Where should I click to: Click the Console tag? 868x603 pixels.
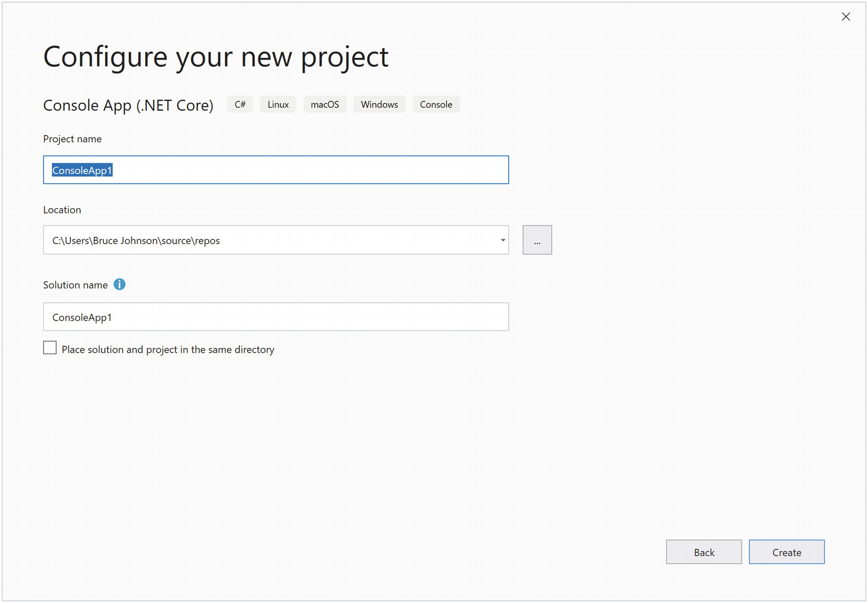click(x=436, y=104)
